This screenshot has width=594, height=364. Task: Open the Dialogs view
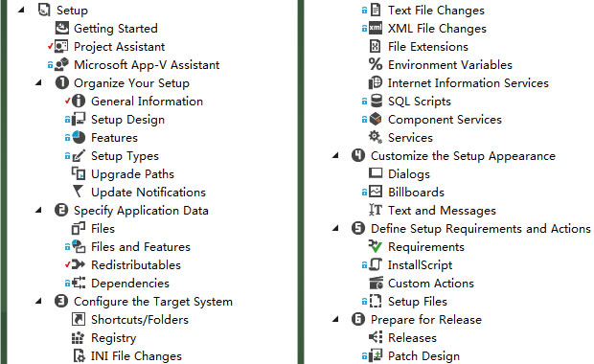pyautogui.click(x=409, y=174)
